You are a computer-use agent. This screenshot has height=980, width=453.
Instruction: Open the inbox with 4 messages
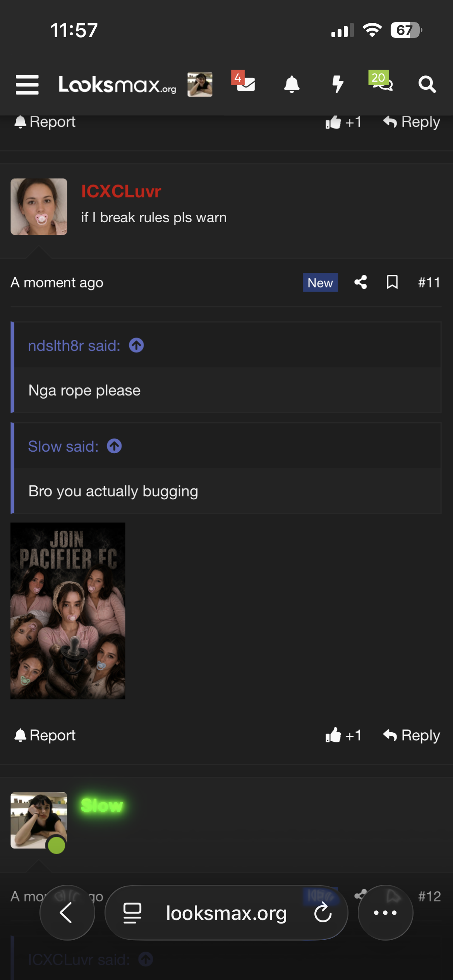pyautogui.click(x=244, y=81)
